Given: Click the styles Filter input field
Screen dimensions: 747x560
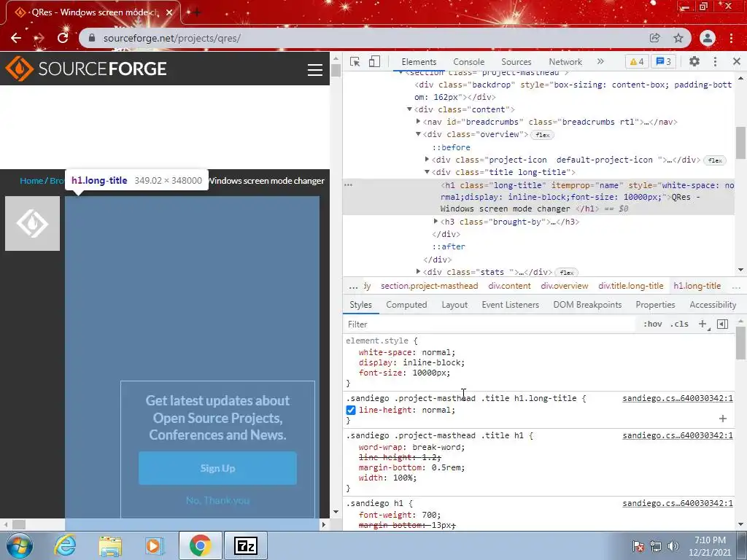Looking at the screenshot, I should pos(489,324).
